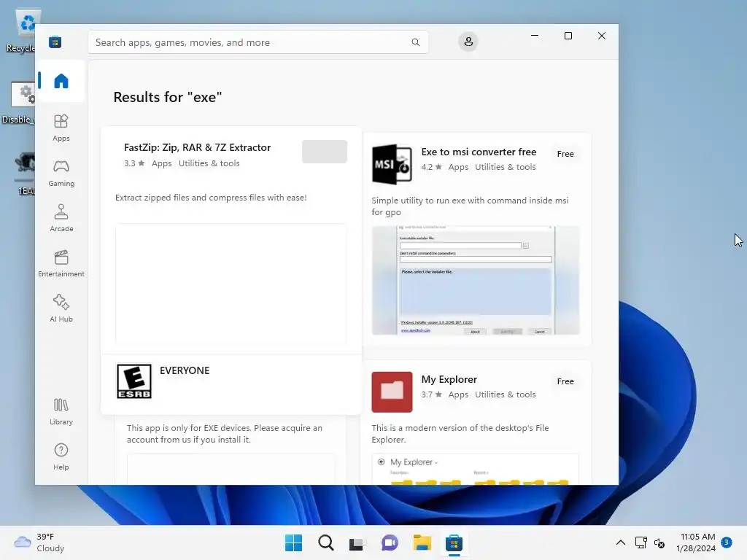Screen dimensions: 747x560
Task: Click the placeholder button on the FastZip card
Action: tap(325, 152)
